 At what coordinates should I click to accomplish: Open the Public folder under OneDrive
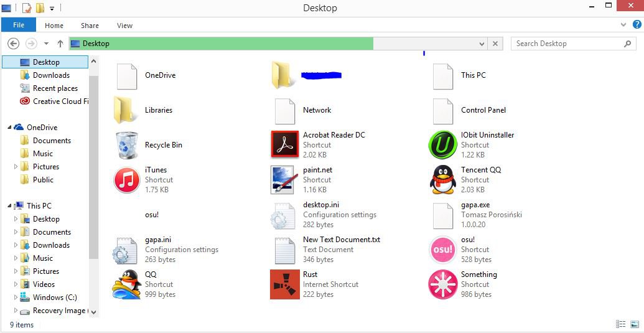37,179
